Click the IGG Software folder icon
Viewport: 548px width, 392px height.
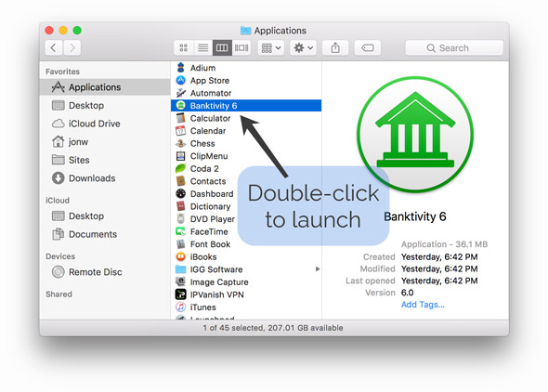[181, 269]
